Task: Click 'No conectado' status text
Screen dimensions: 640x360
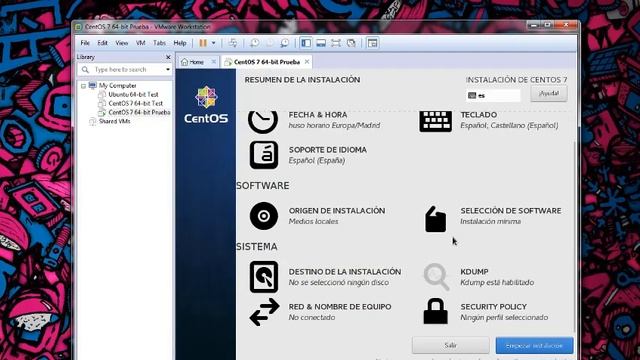Action: tap(312, 317)
